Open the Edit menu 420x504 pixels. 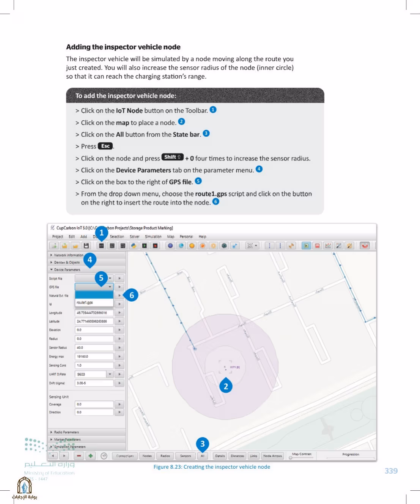point(72,236)
